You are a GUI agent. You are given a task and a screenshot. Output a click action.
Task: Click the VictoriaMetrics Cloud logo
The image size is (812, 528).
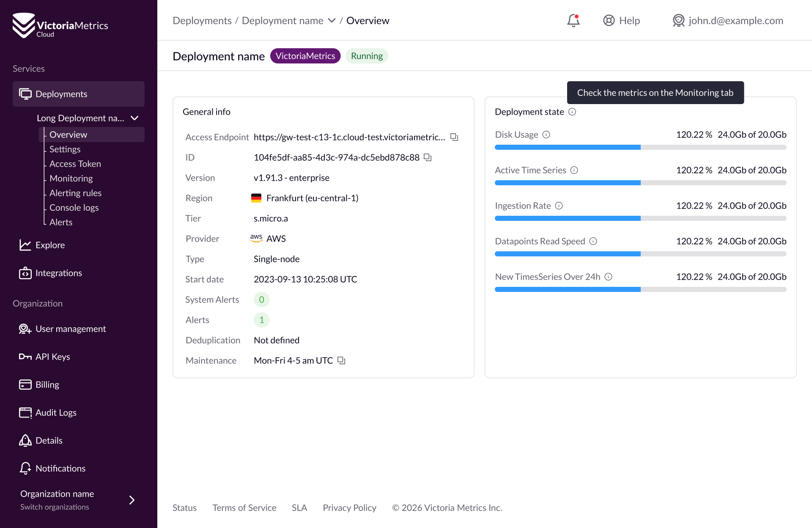point(60,26)
